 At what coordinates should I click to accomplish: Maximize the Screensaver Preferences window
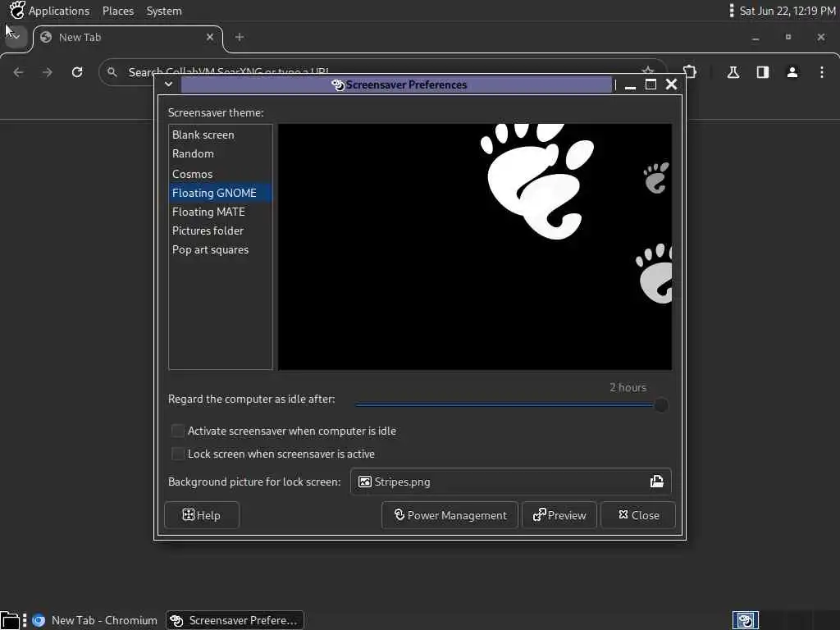click(651, 84)
